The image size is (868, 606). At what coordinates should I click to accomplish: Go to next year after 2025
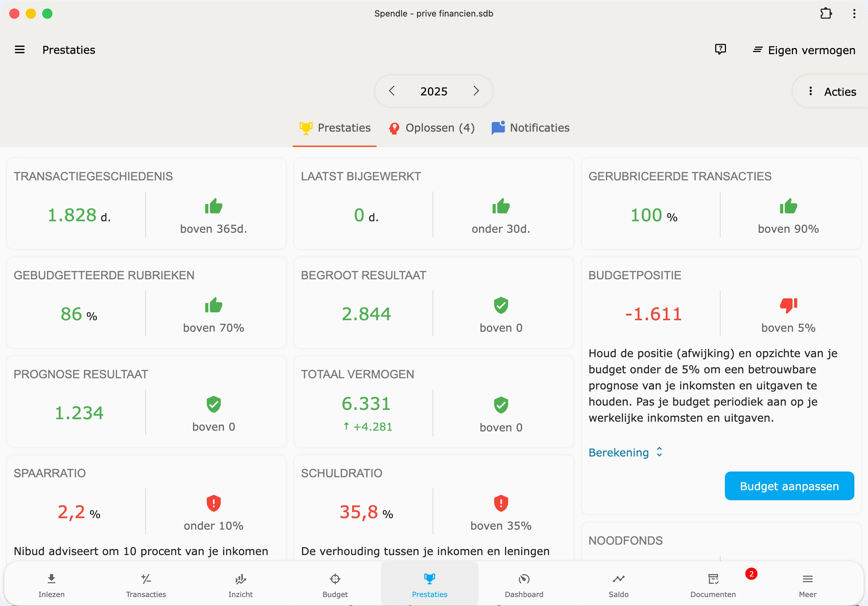[x=476, y=91]
